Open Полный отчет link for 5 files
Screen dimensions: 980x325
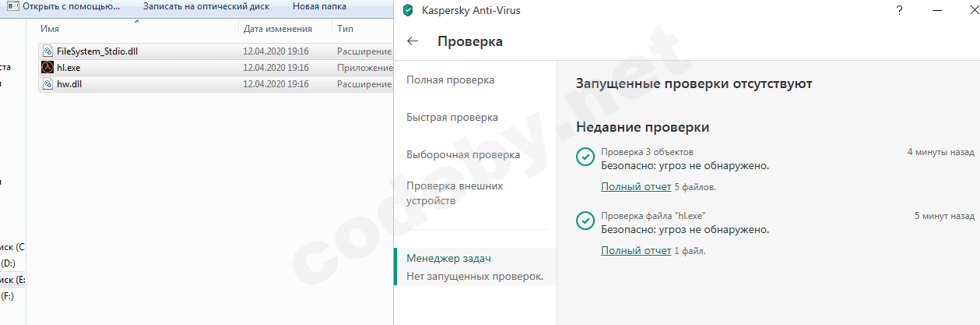pyautogui.click(x=636, y=187)
